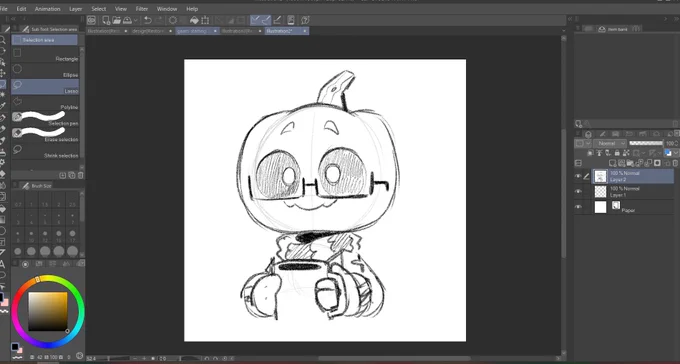680x364 pixels.
Task: Click the help question icon in command bar
Action: point(305,20)
